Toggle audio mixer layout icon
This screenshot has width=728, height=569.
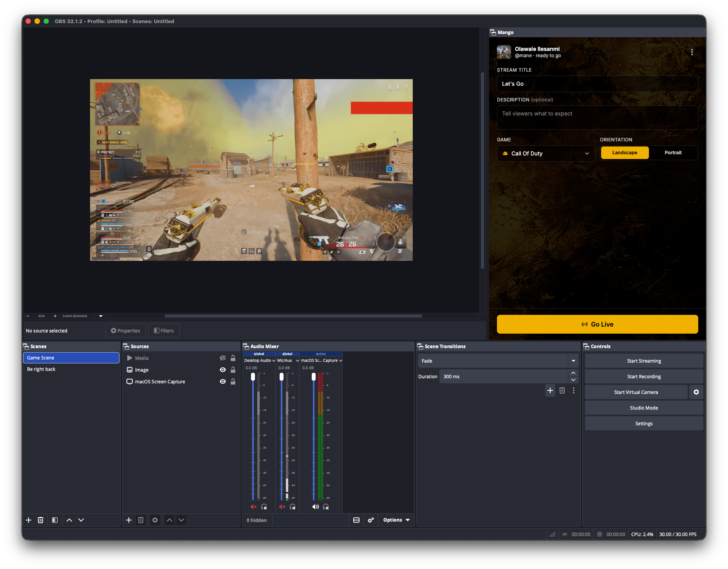[x=356, y=520]
